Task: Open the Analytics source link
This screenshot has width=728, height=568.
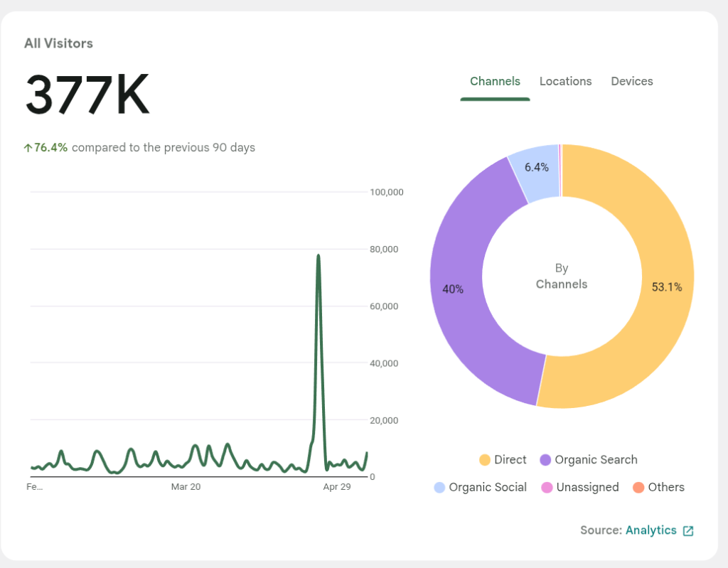Action: [651, 530]
